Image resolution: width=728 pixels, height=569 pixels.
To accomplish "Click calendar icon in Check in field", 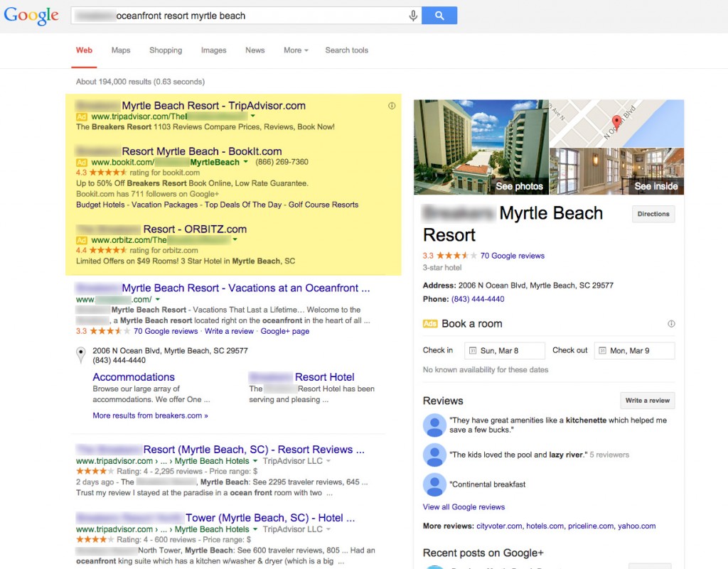I will point(473,351).
